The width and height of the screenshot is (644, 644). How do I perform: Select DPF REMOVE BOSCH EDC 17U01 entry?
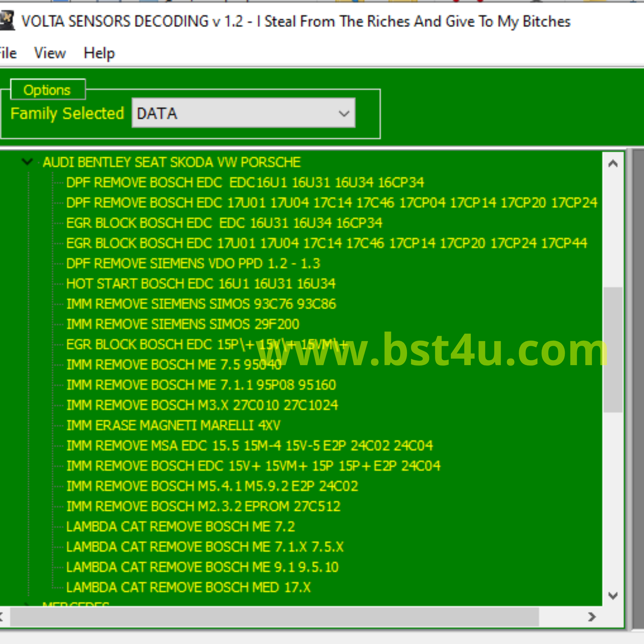pos(332,203)
